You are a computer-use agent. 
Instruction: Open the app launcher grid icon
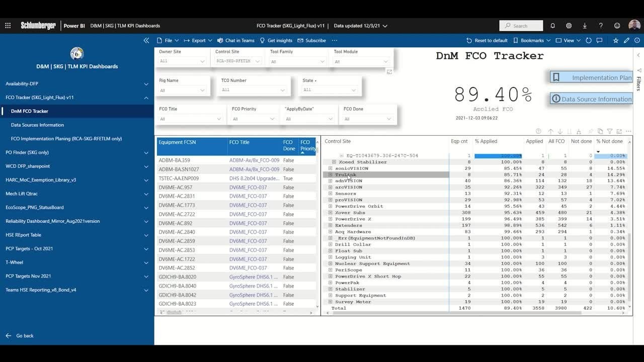pyautogui.click(x=8, y=26)
